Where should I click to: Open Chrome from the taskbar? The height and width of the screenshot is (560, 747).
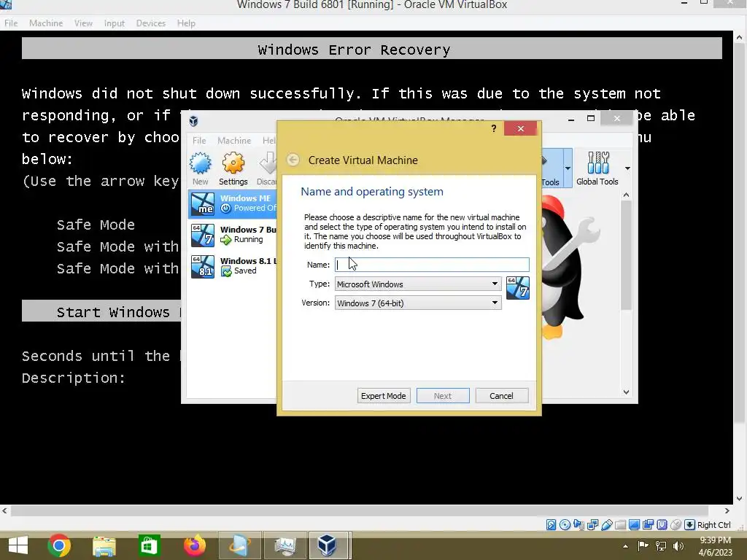(59, 545)
